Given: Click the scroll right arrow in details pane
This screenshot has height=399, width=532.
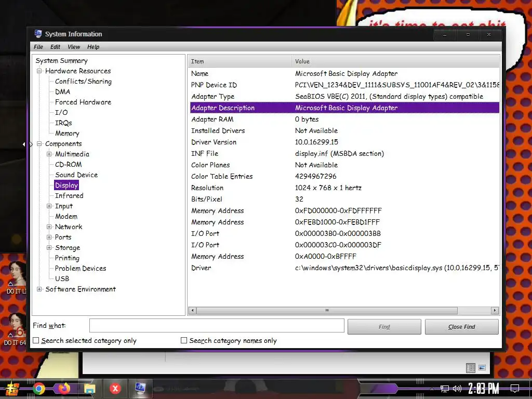Looking at the screenshot, I should [x=495, y=310].
